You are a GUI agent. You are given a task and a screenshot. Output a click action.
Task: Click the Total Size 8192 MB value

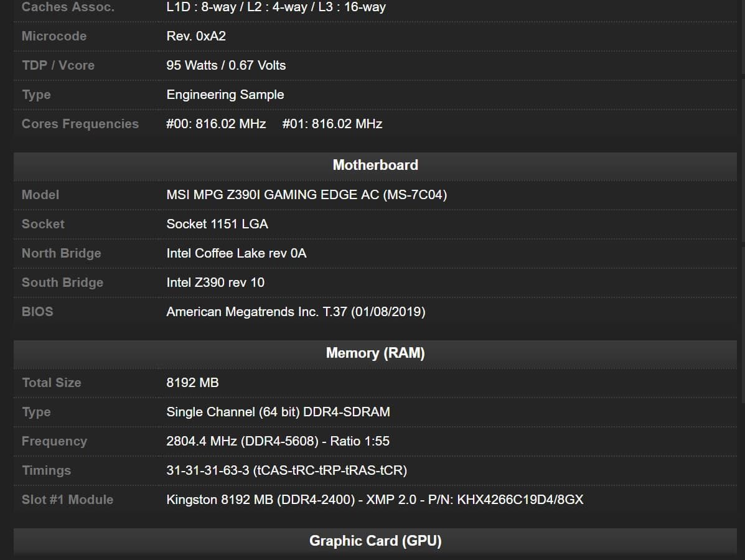tap(192, 383)
